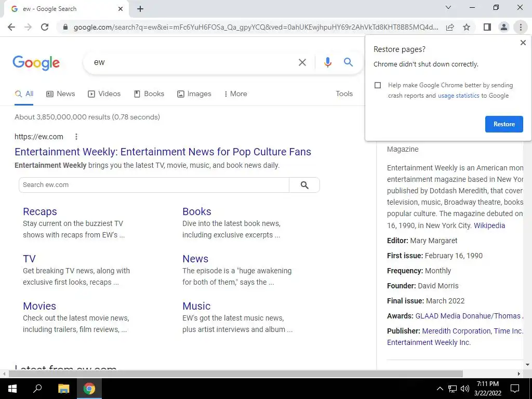This screenshot has height=399, width=532.
Task: Open the usage statistics link
Action: point(458,96)
